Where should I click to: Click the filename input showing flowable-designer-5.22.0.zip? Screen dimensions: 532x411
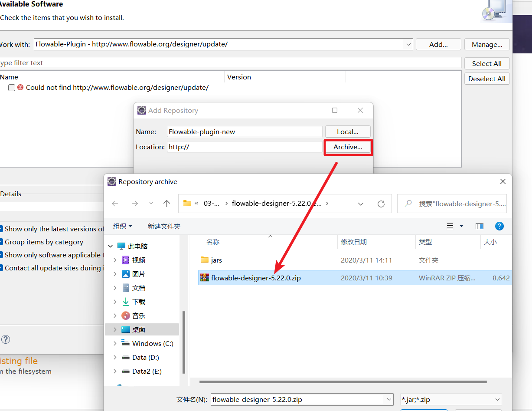click(299, 399)
